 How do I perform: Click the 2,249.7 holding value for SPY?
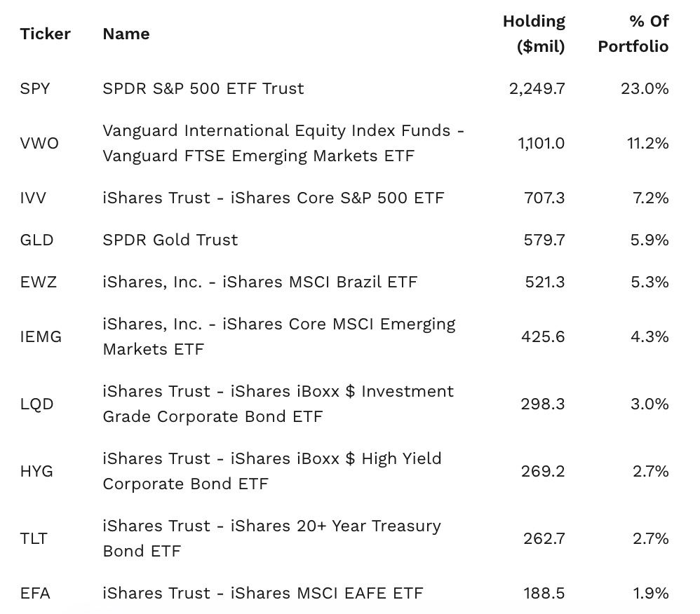(537, 88)
